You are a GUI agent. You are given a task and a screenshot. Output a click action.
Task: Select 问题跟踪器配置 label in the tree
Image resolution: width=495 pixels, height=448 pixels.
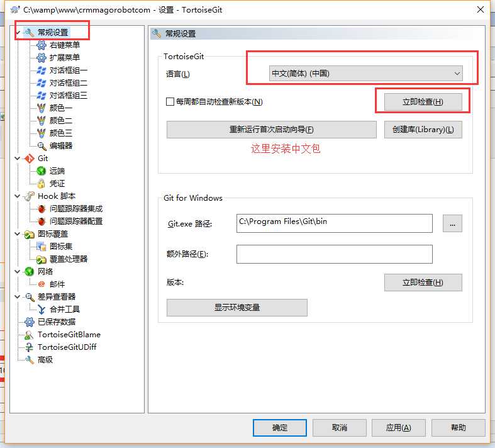click(x=76, y=221)
